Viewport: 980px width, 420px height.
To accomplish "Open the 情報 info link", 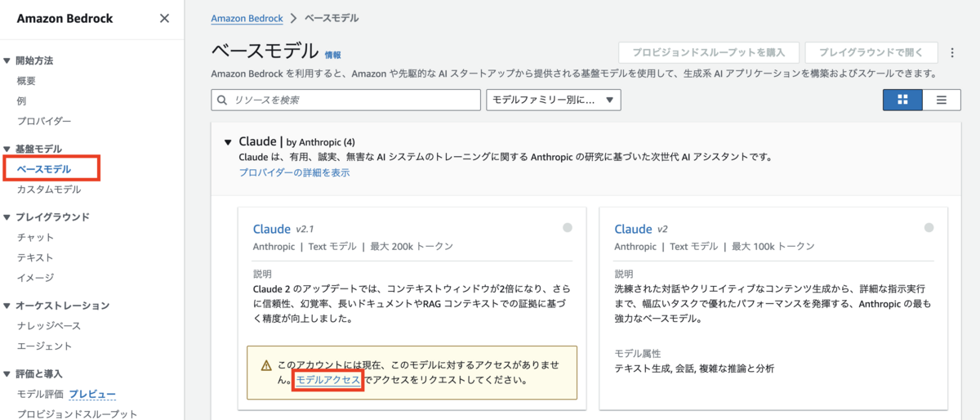I will [333, 55].
